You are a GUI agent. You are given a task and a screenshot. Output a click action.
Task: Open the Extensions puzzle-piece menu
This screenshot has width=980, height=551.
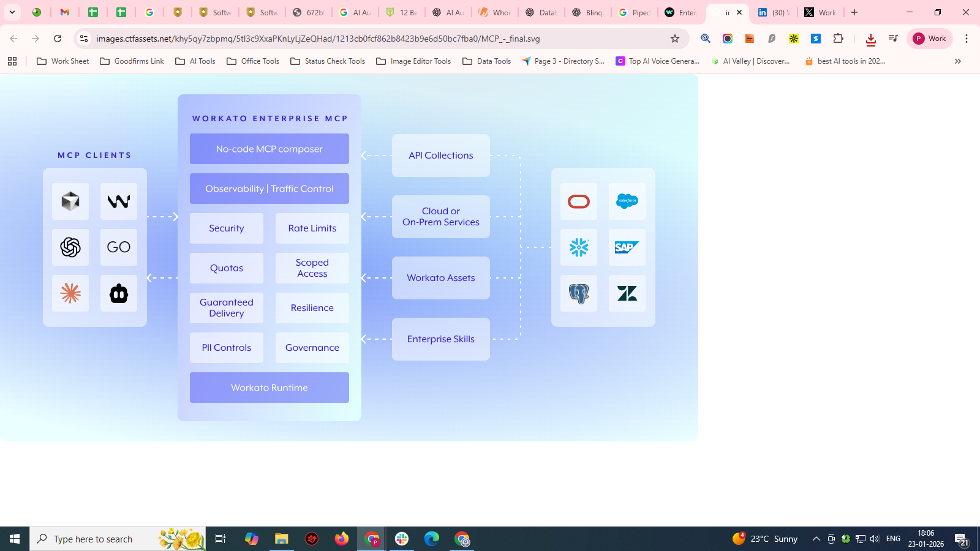(x=838, y=39)
